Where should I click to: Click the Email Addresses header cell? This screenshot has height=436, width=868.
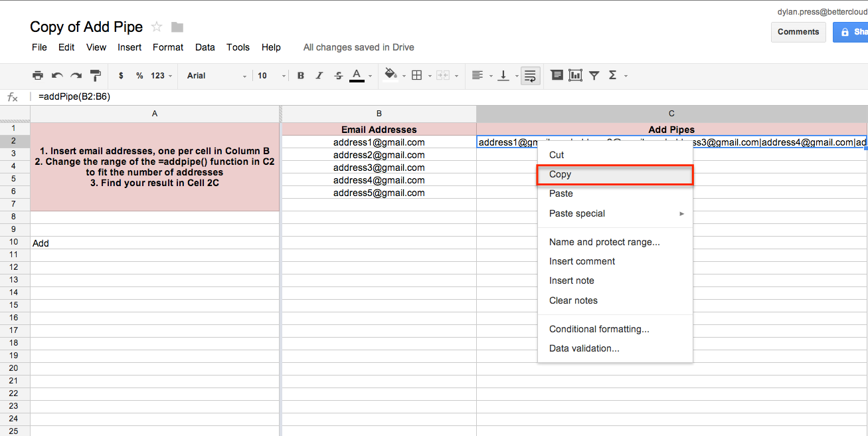[379, 130]
